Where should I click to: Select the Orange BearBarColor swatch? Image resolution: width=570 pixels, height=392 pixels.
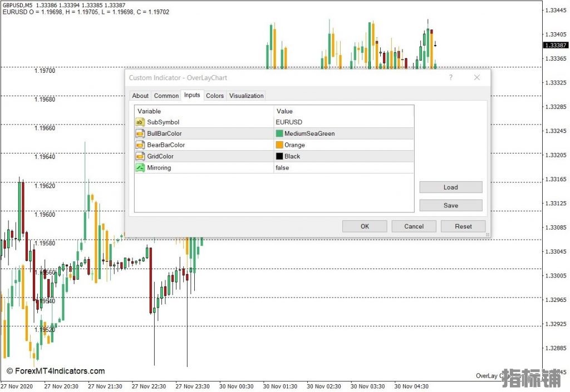279,145
